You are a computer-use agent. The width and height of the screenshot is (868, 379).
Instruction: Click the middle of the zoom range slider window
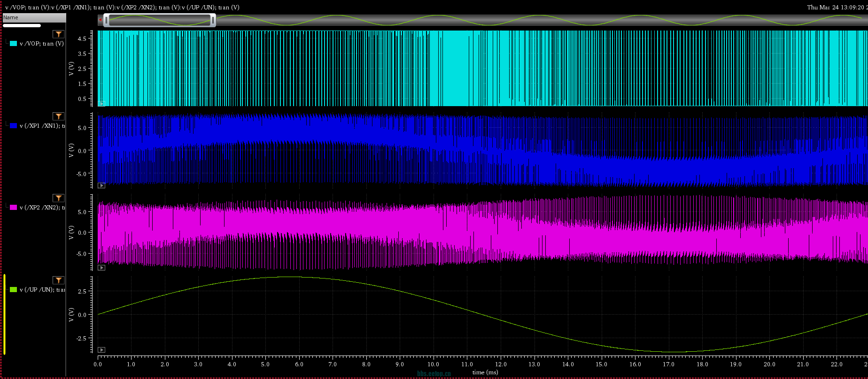point(160,20)
